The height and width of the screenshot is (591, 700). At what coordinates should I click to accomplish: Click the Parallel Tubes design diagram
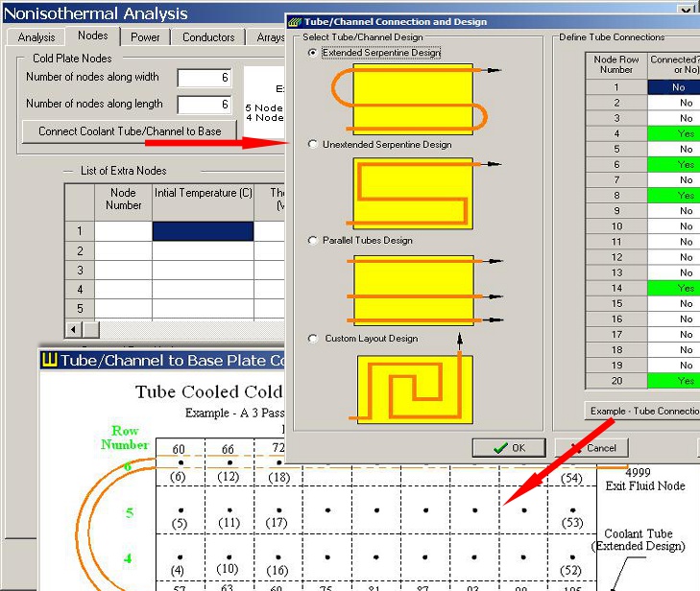(x=413, y=291)
